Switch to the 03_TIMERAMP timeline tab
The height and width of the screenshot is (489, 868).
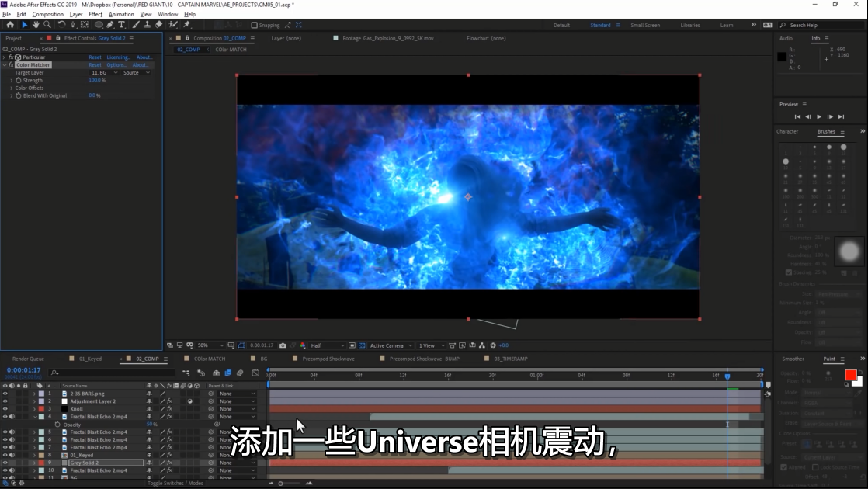click(510, 359)
